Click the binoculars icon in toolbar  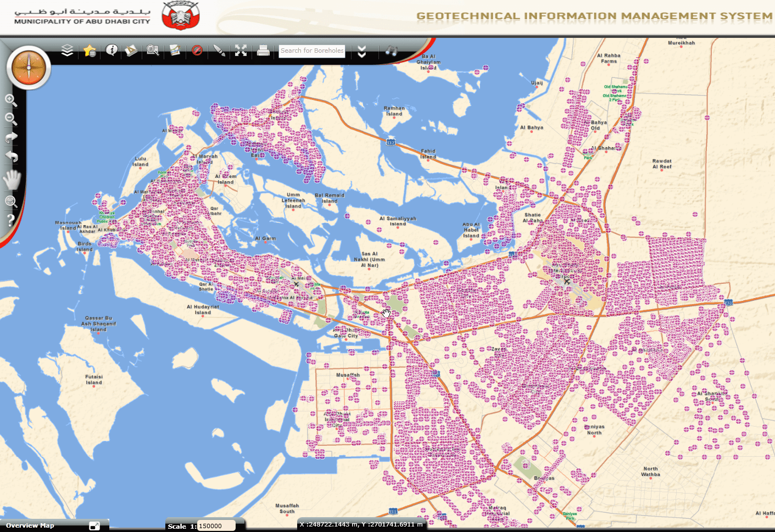tap(391, 51)
